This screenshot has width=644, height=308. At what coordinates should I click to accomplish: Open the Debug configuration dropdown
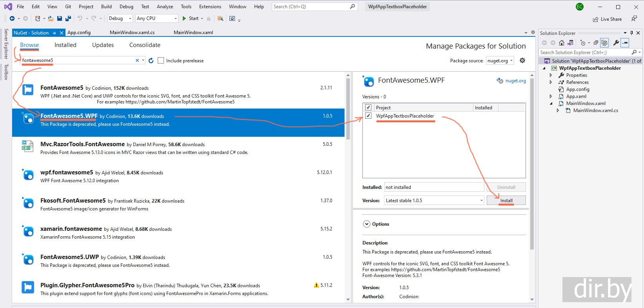pos(120,18)
